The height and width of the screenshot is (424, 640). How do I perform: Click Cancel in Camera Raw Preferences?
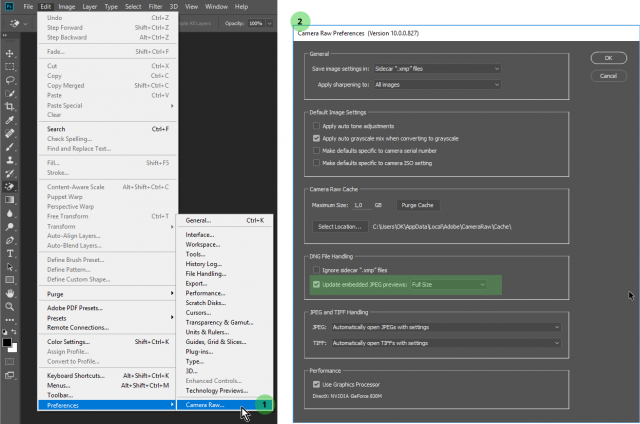click(609, 76)
